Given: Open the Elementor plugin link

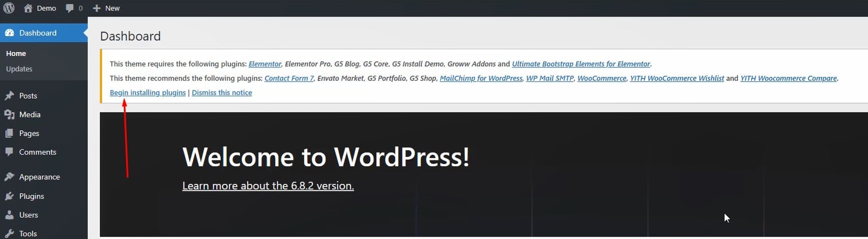Looking at the screenshot, I should coord(265,64).
